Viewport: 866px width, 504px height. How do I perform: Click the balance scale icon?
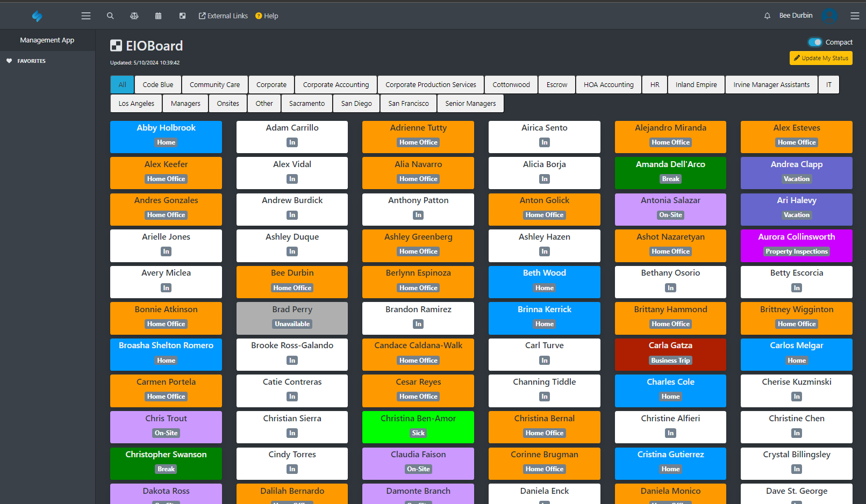(134, 16)
